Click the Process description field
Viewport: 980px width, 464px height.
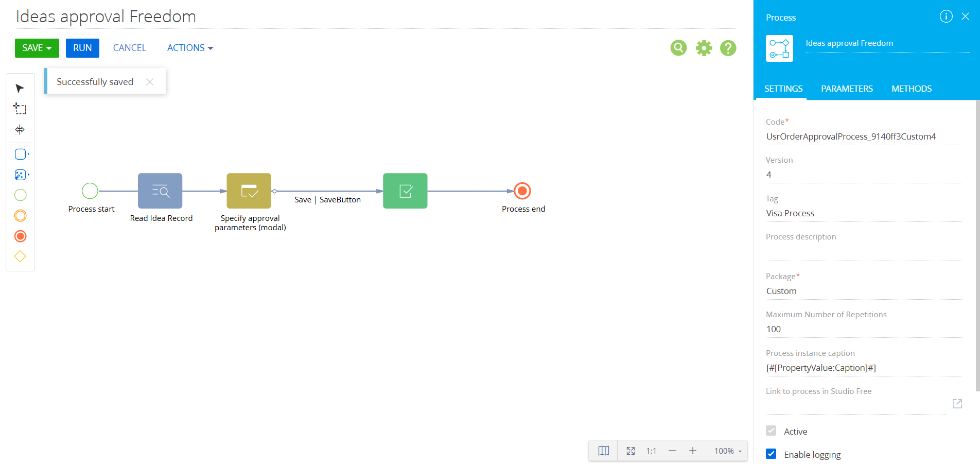click(x=864, y=252)
